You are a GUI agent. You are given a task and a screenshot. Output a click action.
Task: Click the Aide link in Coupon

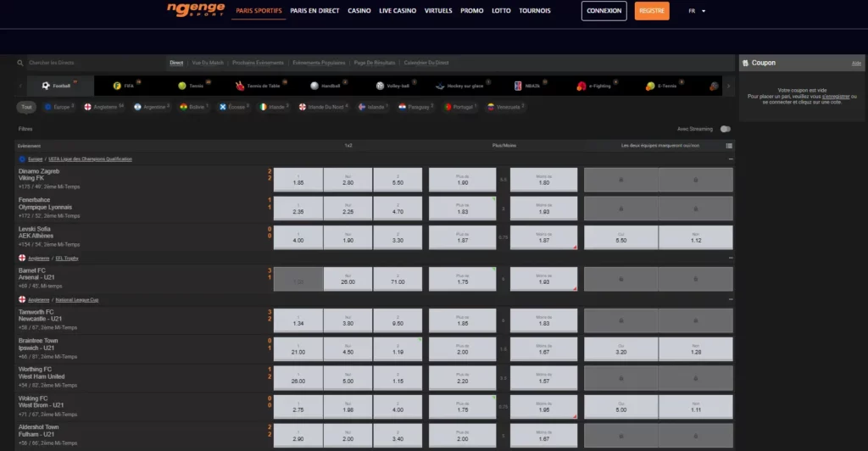[856, 64]
